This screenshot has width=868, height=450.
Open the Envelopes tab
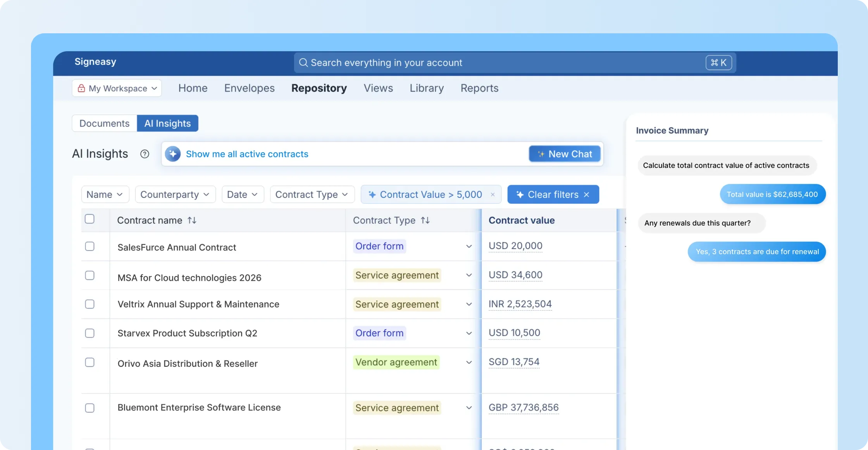(x=250, y=88)
